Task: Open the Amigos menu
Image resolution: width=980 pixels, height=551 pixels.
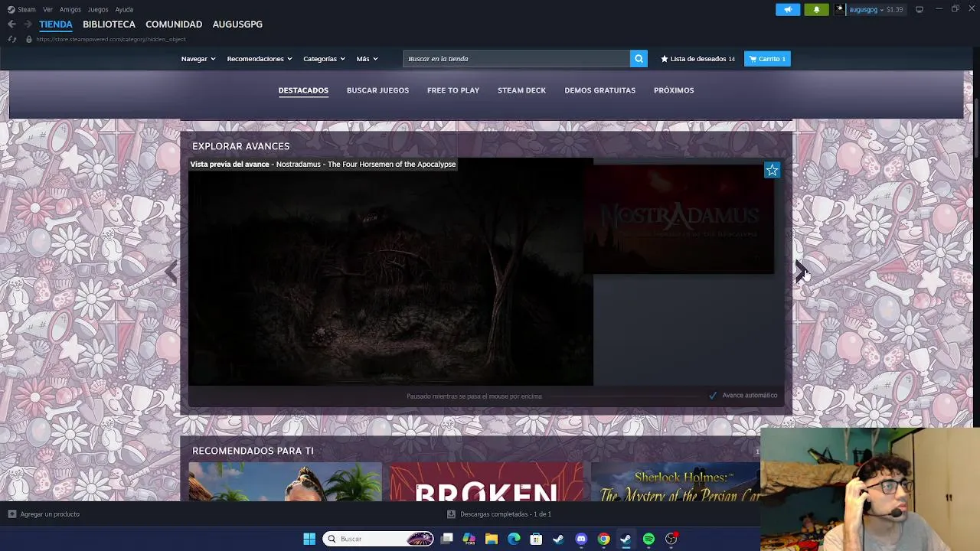Action: coord(70,9)
